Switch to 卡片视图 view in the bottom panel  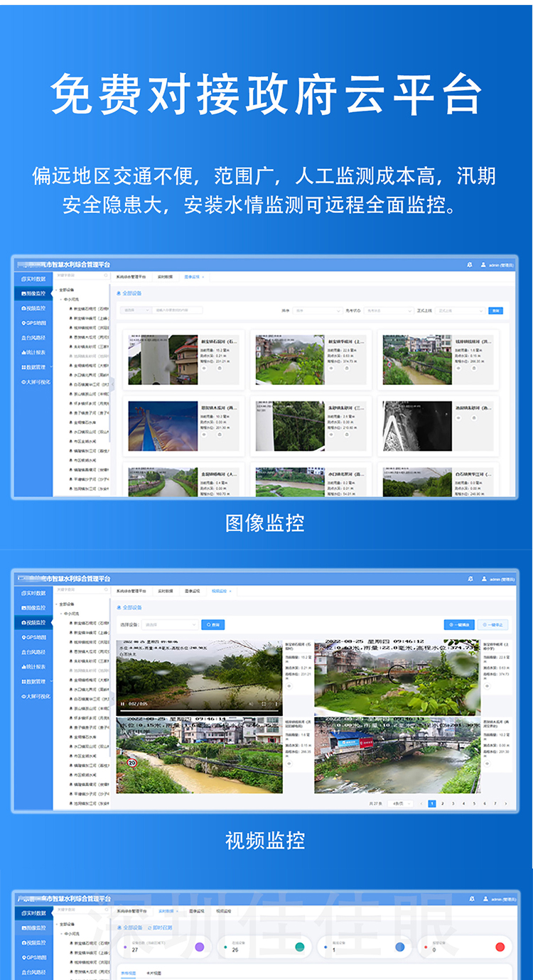point(151,972)
